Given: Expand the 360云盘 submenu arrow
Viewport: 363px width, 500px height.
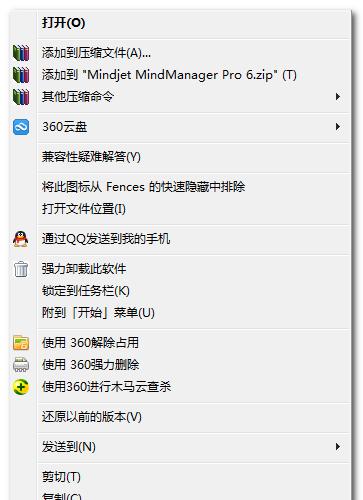Looking at the screenshot, I should tap(338, 127).
